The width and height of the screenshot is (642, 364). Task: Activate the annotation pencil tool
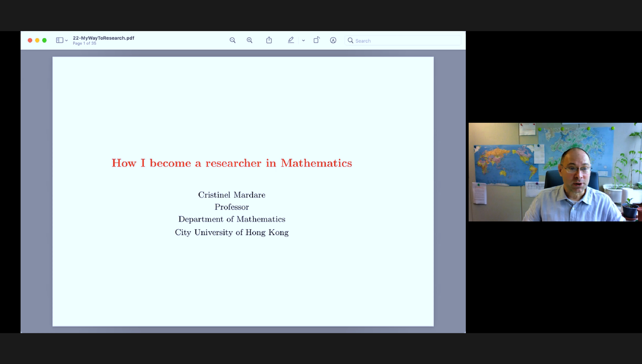coord(291,40)
